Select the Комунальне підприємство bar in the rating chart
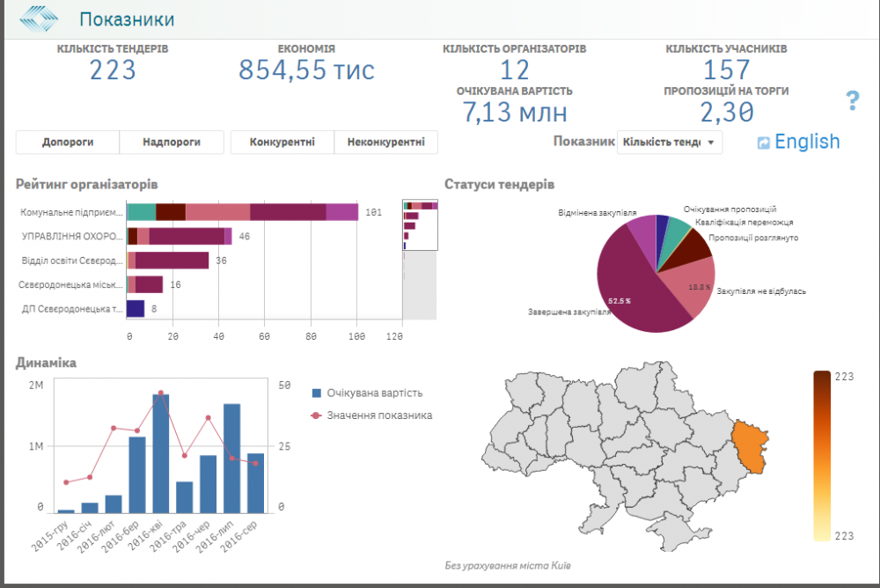Screen dimensions: 880x588 point(242,211)
